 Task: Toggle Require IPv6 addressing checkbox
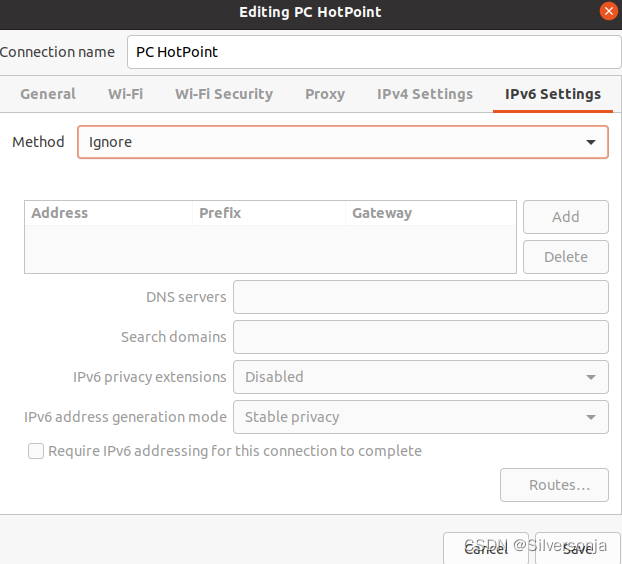point(36,451)
